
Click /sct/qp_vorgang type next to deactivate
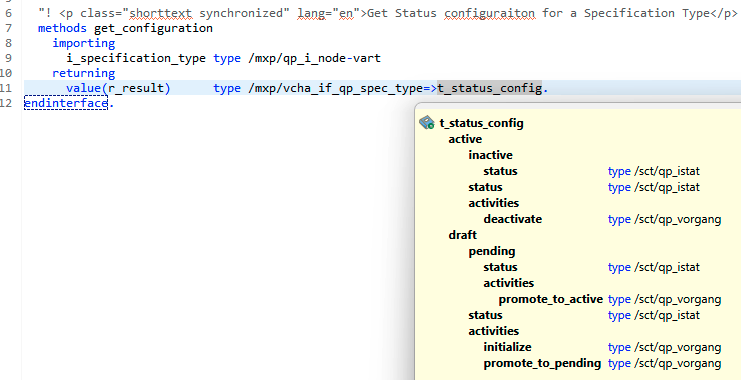point(677,219)
